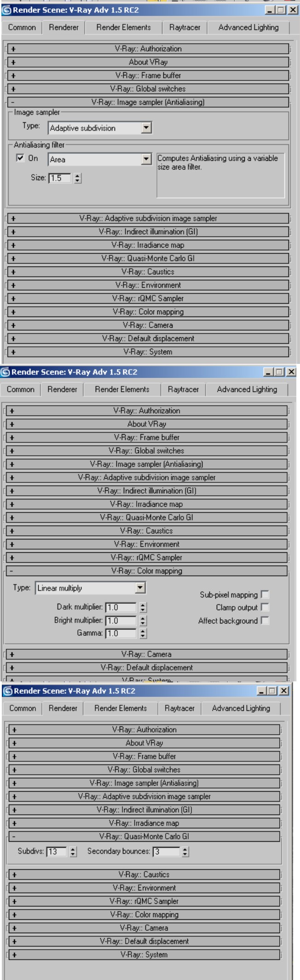Expand Adaptive subdivision image sampler rollout below the antialiasing filter
This screenshot has width=300, height=980.
click(x=148, y=218)
